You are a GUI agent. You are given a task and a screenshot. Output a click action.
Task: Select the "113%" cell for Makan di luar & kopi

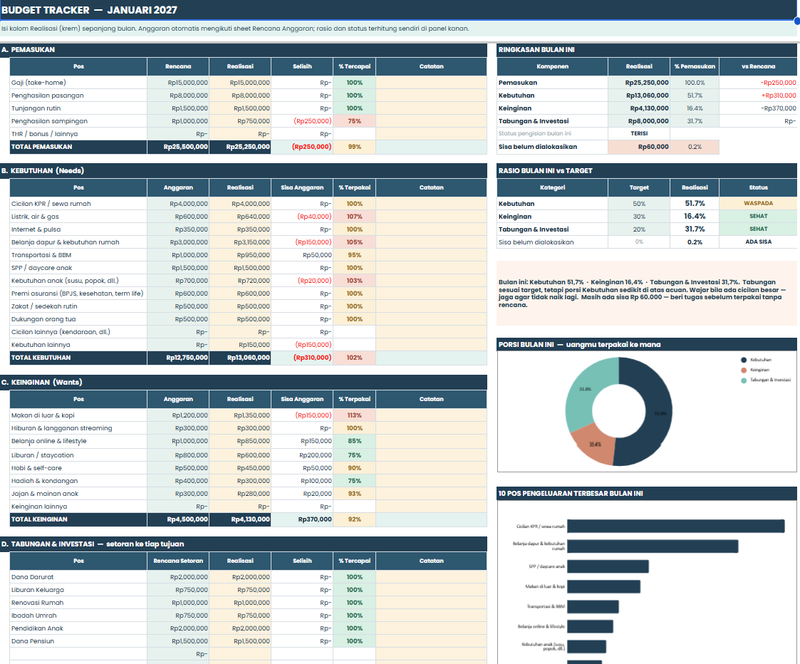click(x=354, y=415)
